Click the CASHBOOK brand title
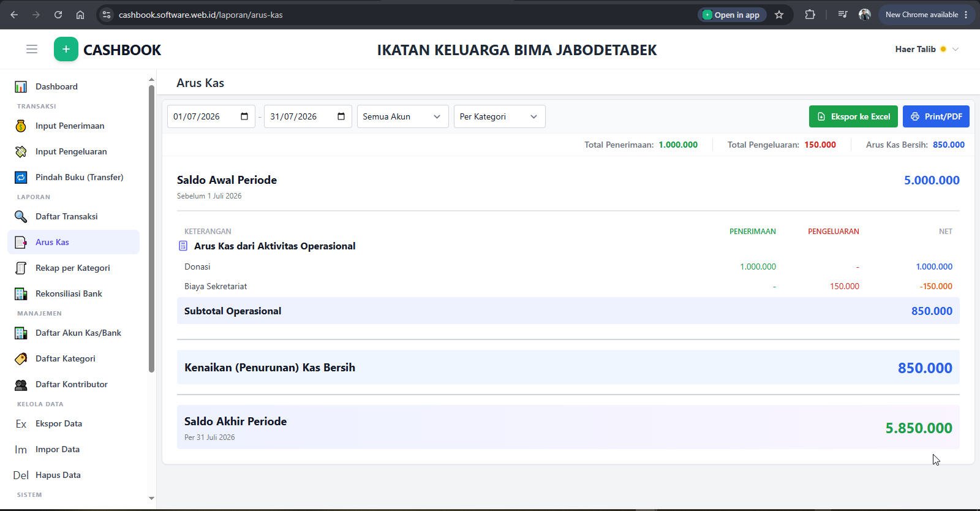 pyautogui.click(x=122, y=50)
